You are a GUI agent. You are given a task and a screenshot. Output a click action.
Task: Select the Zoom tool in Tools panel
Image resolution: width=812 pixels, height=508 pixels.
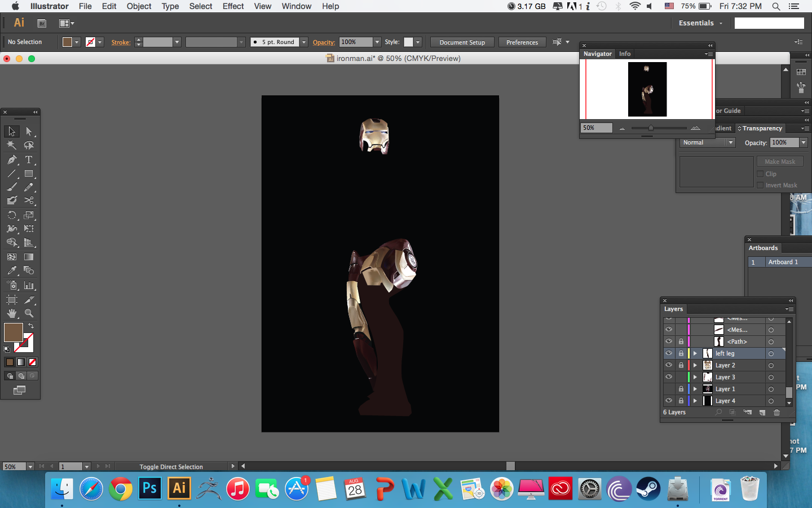coord(29,313)
